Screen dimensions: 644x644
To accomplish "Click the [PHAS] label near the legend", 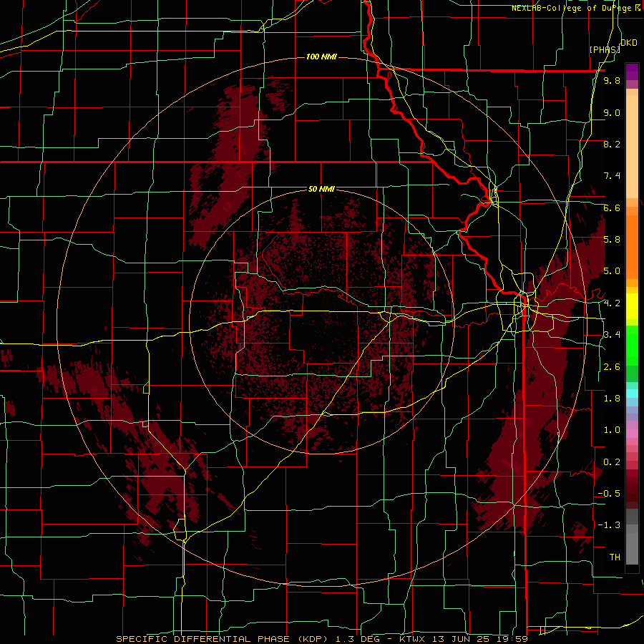I will 605,49.
